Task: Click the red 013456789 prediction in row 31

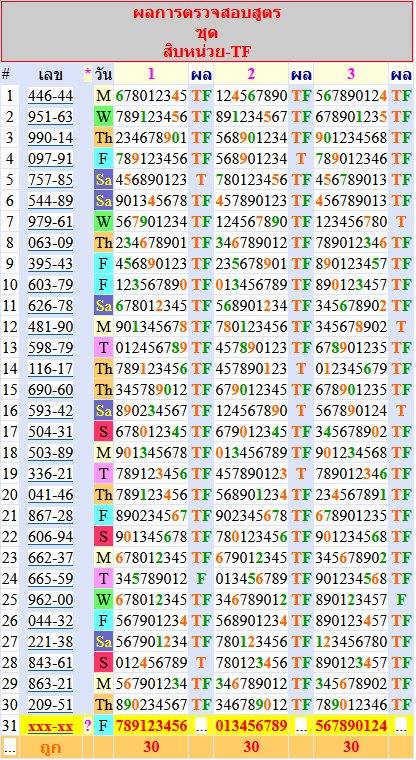Action: pos(251,726)
